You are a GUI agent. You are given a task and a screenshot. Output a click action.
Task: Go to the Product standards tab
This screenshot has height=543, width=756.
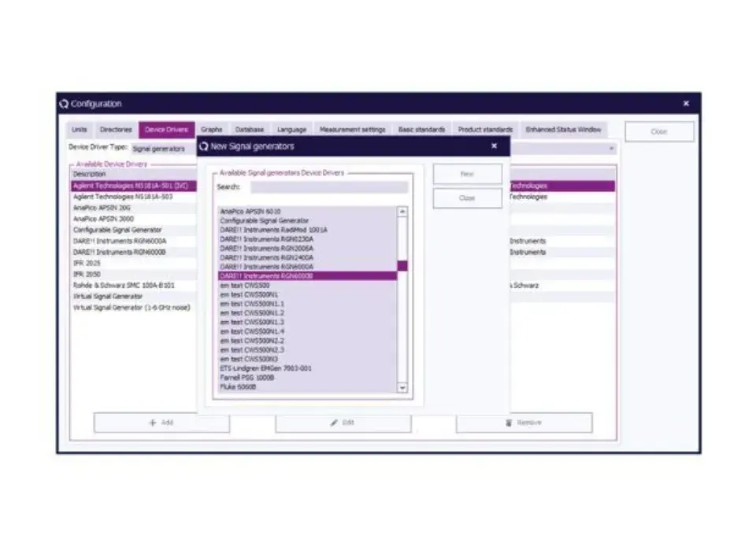pyautogui.click(x=485, y=130)
